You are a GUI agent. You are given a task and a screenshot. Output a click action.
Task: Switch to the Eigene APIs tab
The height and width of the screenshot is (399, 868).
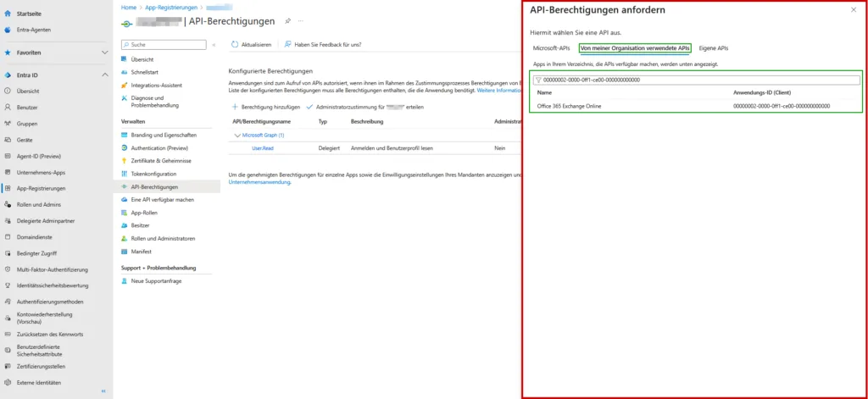coord(713,48)
